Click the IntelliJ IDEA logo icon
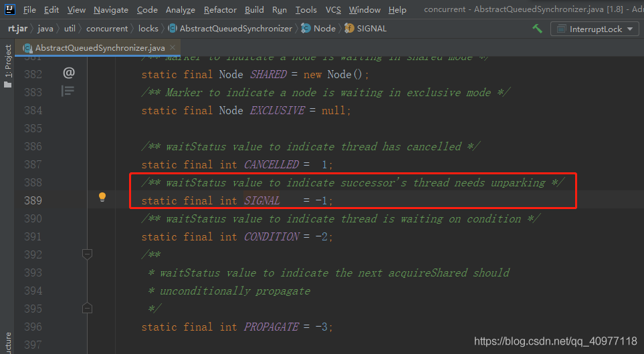 tap(10, 9)
